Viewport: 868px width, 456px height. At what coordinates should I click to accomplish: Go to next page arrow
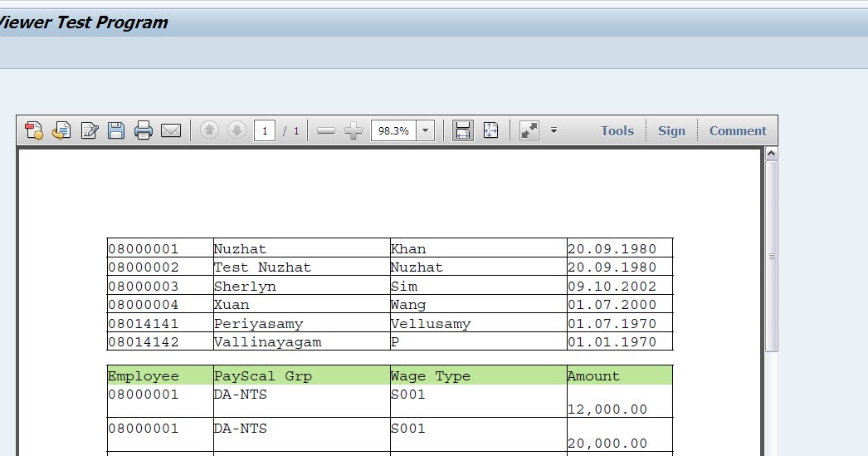click(237, 130)
